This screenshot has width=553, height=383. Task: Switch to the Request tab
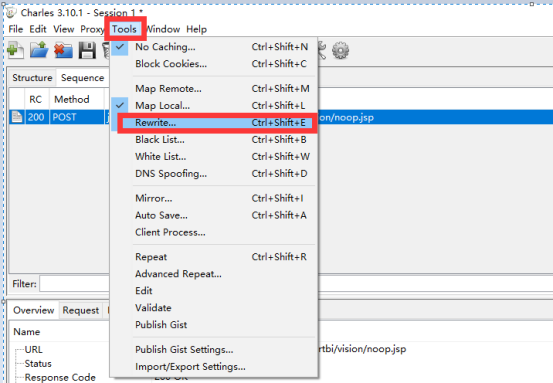[81, 310]
